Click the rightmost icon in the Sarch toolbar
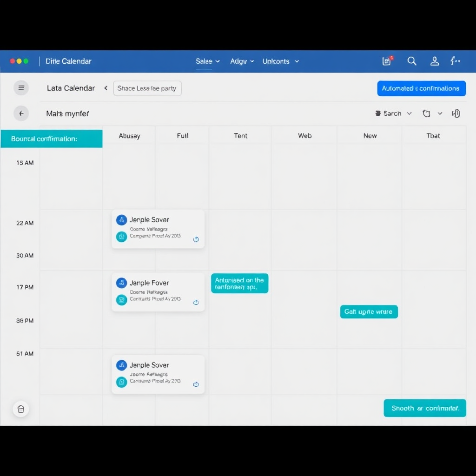 (456, 113)
